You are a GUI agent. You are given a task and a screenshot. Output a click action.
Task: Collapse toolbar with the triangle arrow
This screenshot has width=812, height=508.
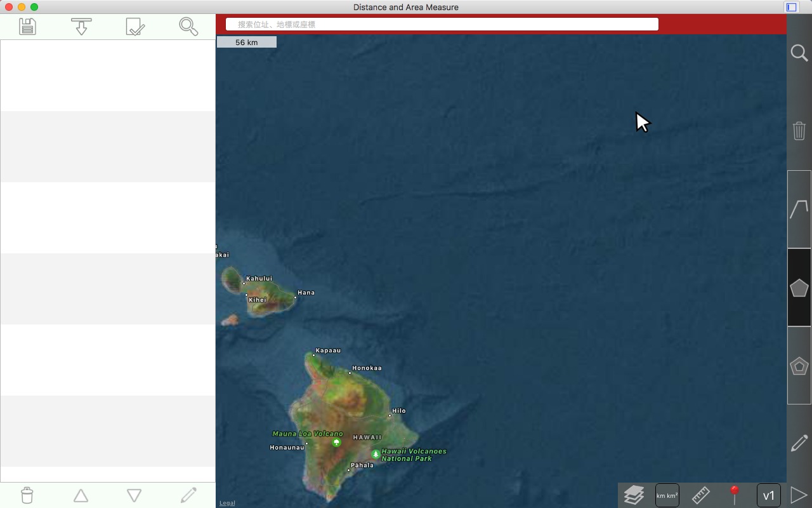(799, 495)
